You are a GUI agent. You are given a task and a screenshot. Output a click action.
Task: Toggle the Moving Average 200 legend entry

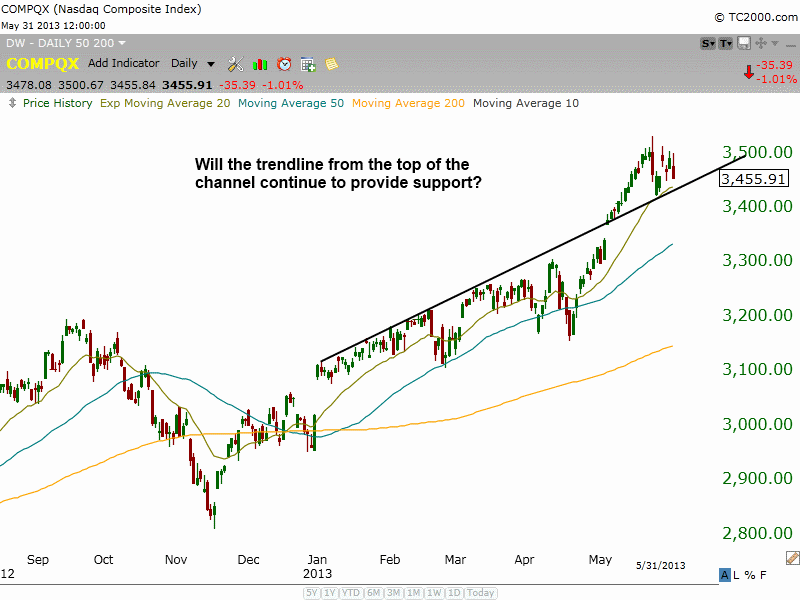(407, 103)
